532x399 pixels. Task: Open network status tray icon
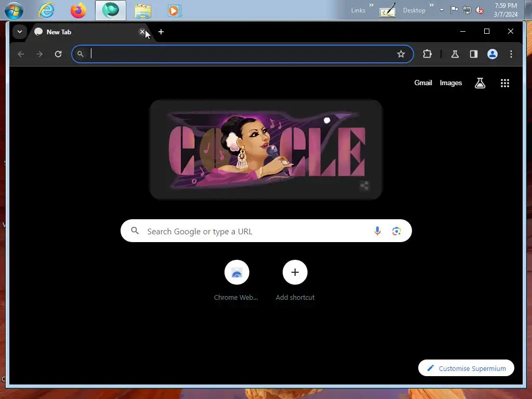(x=467, y=10)
